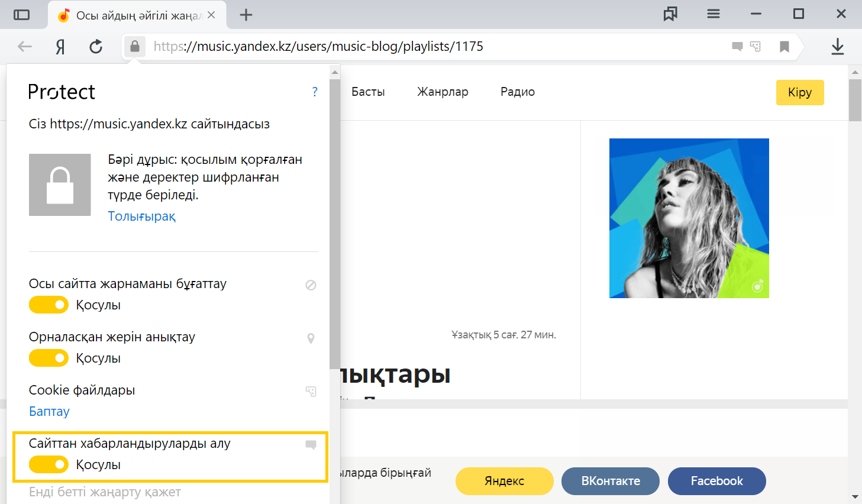Reload the current page
The height and width of the screenshot is (504, 862).
point(96,46)
